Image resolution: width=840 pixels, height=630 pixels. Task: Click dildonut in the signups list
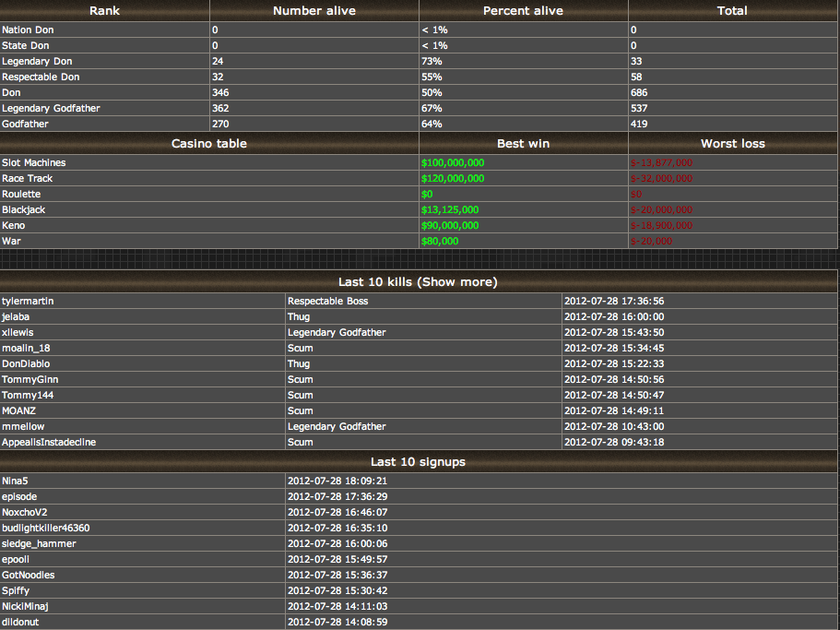20,622
